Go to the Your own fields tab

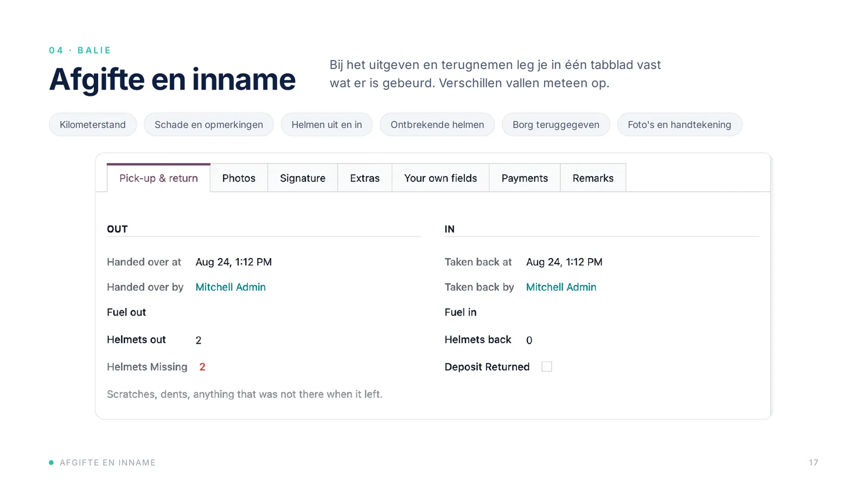pos(441,178)
